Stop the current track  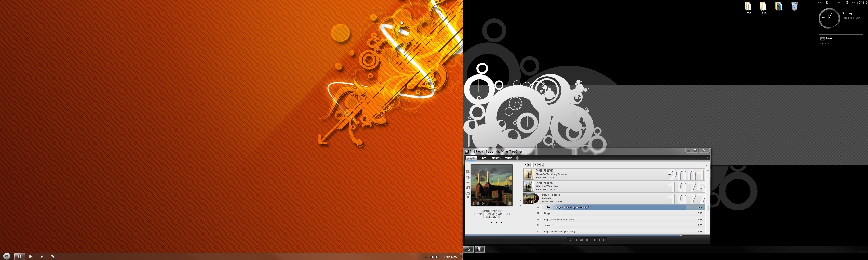click(x=587, y=240)
